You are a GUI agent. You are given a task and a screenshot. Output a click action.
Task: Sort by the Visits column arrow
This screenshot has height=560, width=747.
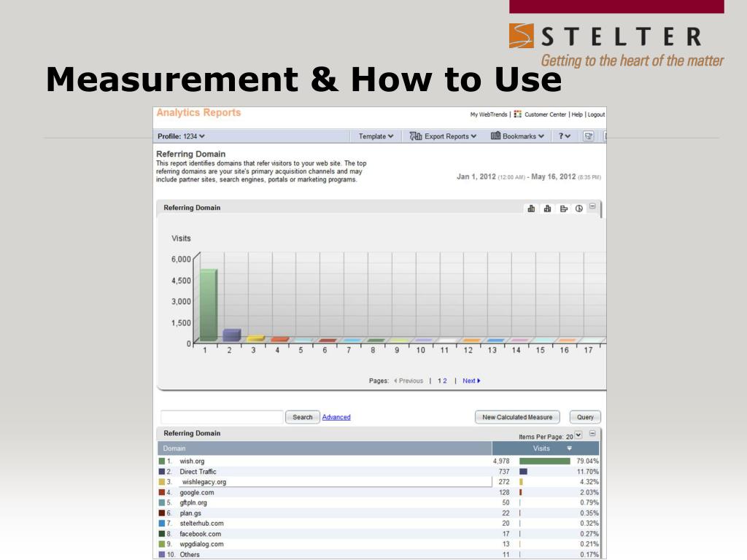pos(569,448)
